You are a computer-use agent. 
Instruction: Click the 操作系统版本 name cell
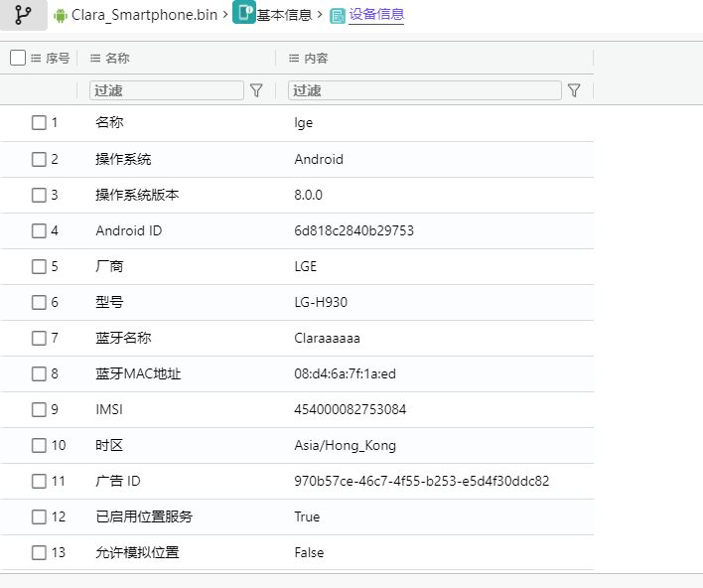pos(137,195)
